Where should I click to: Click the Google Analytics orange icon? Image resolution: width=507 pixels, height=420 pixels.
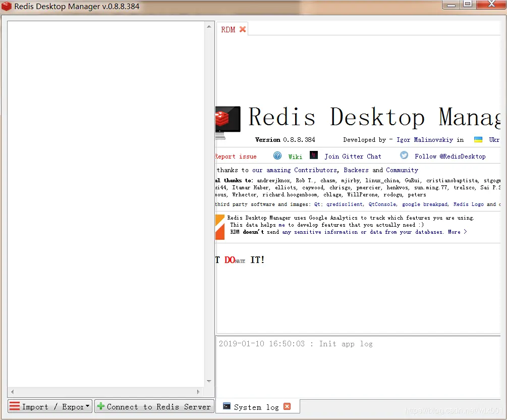click(220, 227)
